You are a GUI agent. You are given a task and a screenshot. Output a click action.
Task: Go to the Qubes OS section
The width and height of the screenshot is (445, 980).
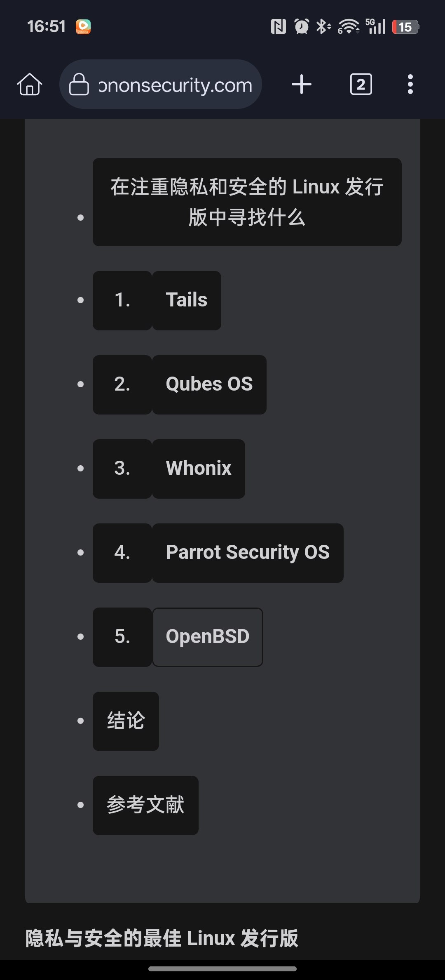209,384
